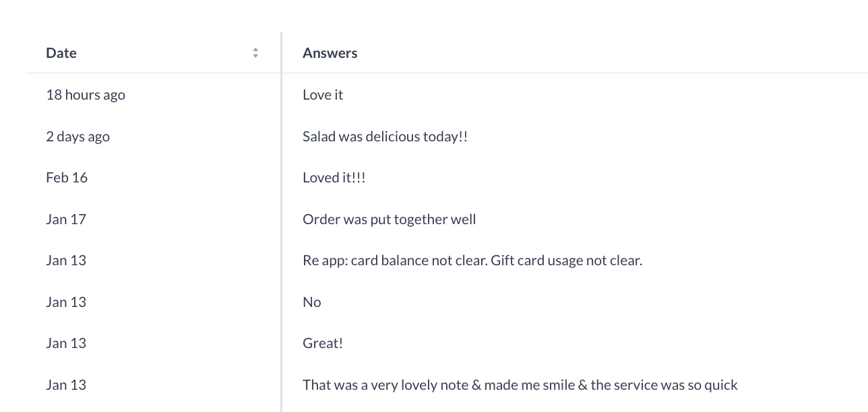
Task: Sort responses using the Date sort arrows
Action: coord(255,53)
